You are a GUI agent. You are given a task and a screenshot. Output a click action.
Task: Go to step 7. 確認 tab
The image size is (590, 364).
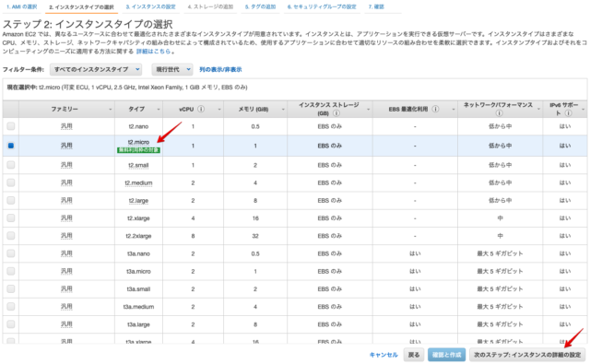[376, 6]
